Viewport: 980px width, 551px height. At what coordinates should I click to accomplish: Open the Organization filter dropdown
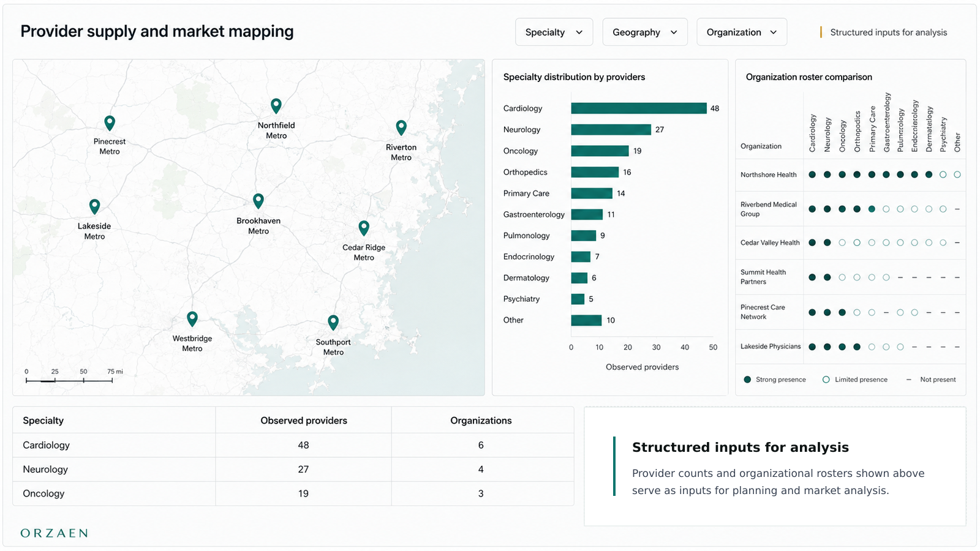coord(742,32)
